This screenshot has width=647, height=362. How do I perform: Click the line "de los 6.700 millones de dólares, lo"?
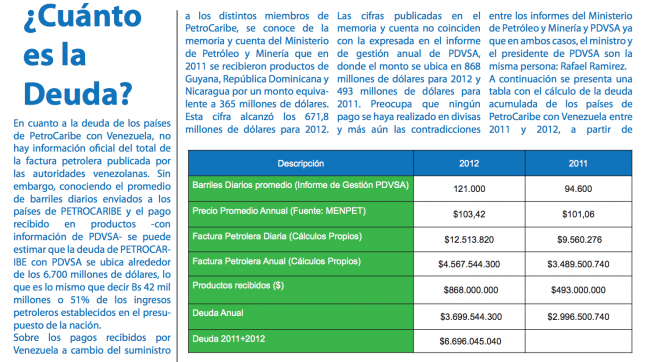(x=92, y=274)
